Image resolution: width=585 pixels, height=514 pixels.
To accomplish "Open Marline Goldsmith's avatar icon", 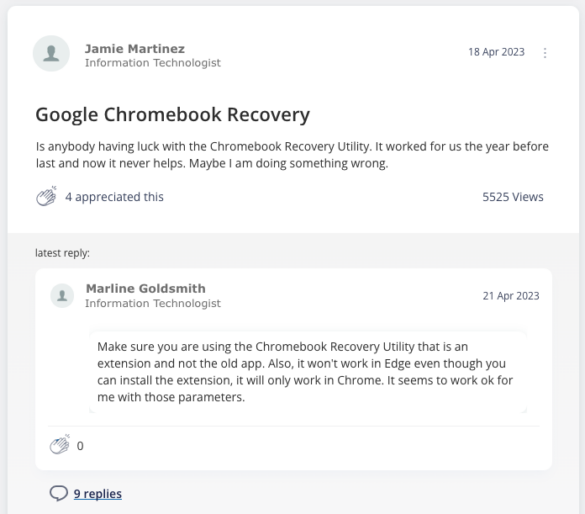I will coord(62,295).
